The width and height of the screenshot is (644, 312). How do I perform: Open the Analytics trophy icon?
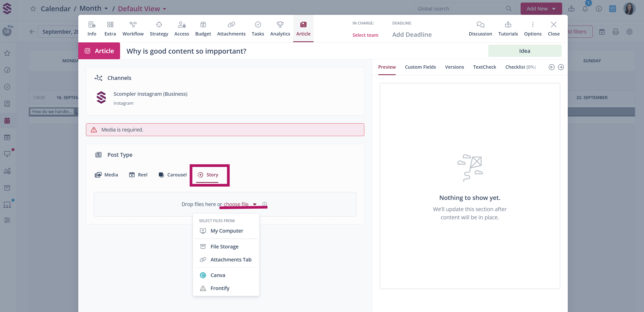280,25
